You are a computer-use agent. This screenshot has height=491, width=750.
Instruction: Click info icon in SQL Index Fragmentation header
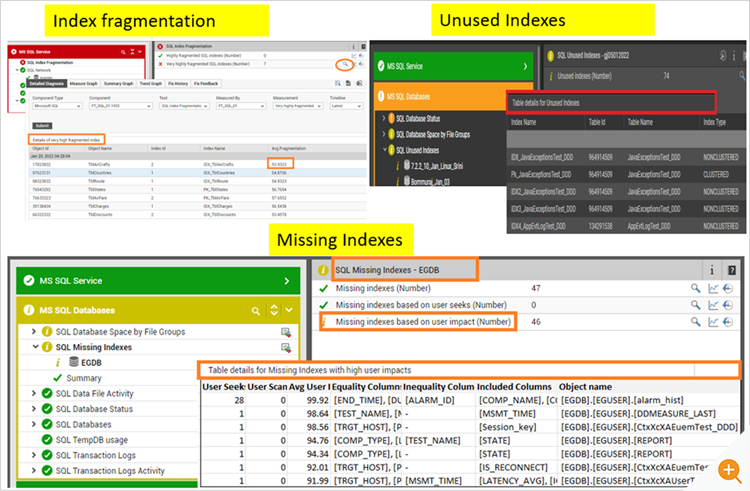coord(353,46)
